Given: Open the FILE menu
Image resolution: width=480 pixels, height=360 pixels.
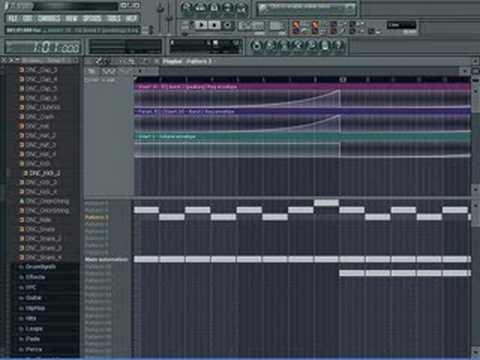Looking at the screenshot, I should click(x=13, y=18).
